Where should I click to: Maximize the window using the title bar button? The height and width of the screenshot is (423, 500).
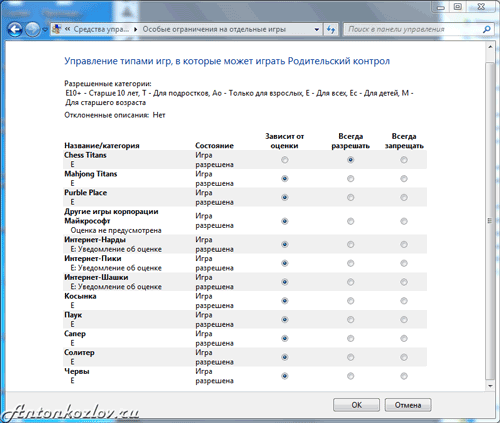pyautogui.click(x=458, y=7)
